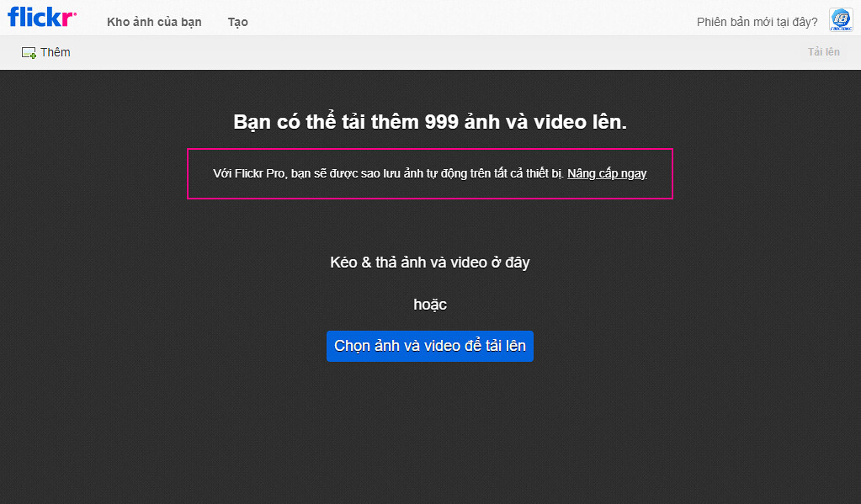
Task: Click the heading about uploading 999 more photos
Action: [429, 122]
